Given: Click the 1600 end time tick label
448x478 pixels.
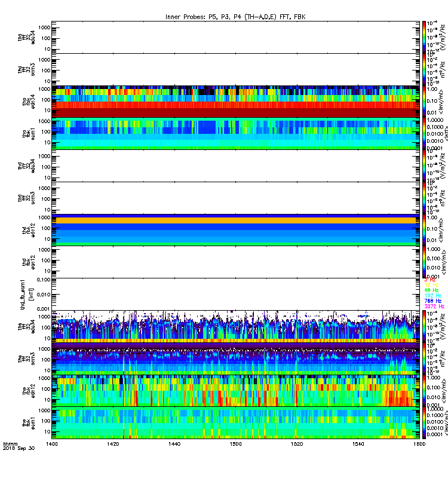Looking at the screenshot, I should [x=419, y=444].
